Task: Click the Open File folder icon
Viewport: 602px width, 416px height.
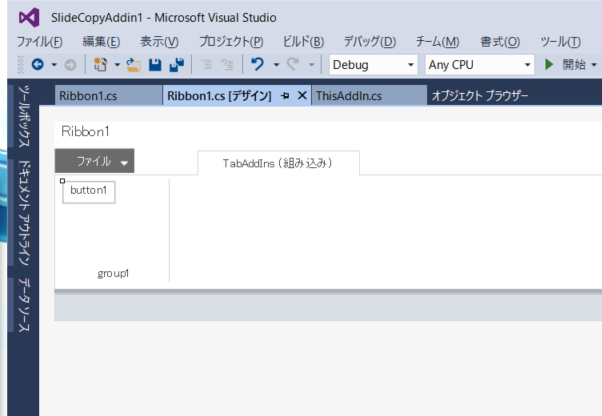Action: pos(133,64)
